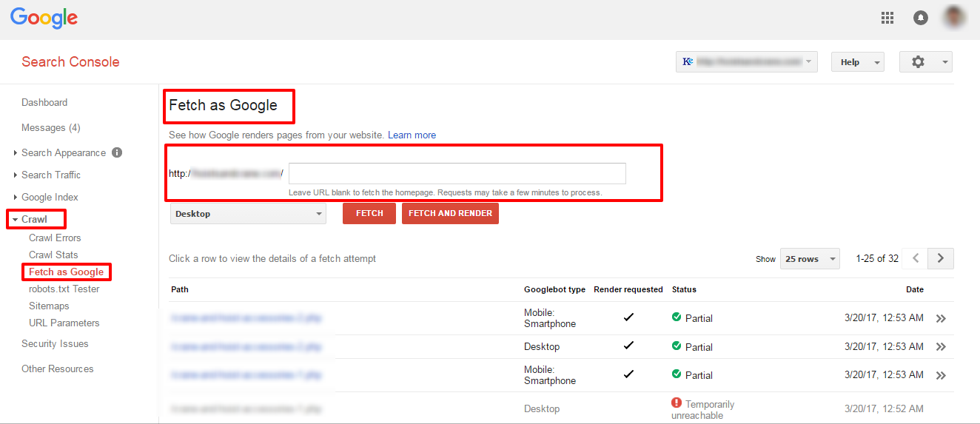Click the FETCH button

[x=369, y=213]
